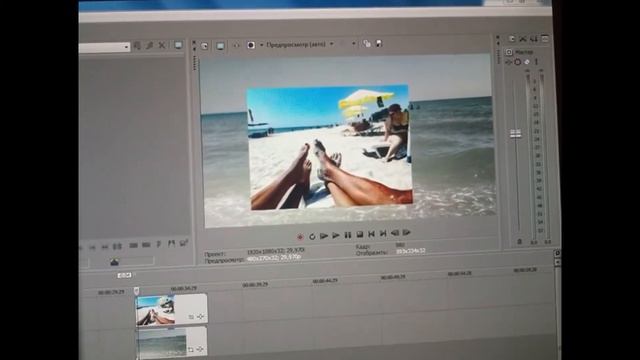Click the 'Предпросмотр' resolution value below the preview

coord(274,258)
